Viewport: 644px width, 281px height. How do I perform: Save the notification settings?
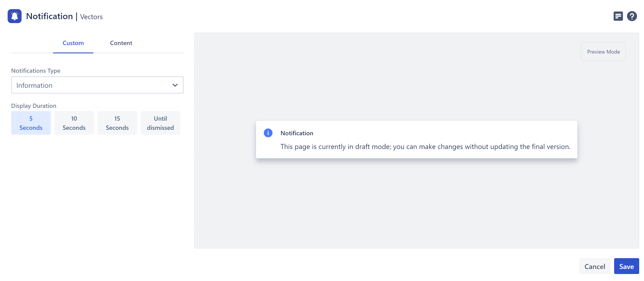626,266
